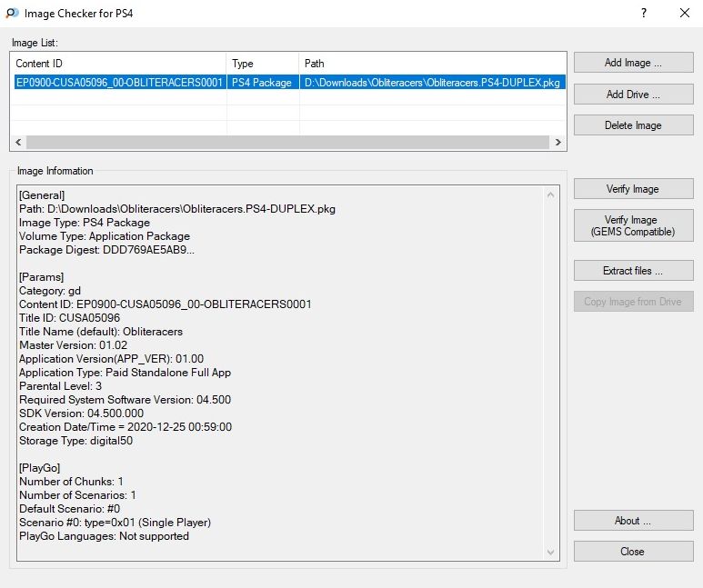Click the Path column header
Viewport: 703px width, 588px height.
433,64
